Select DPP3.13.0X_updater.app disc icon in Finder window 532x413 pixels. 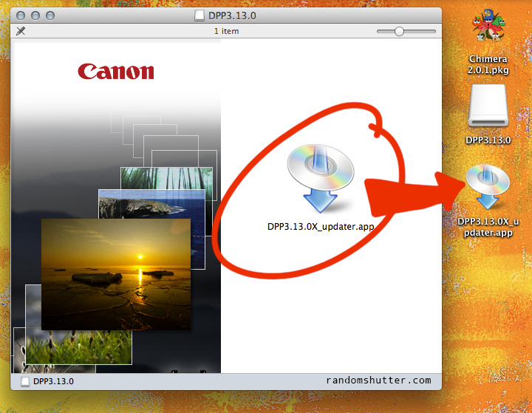pos(321,179)
